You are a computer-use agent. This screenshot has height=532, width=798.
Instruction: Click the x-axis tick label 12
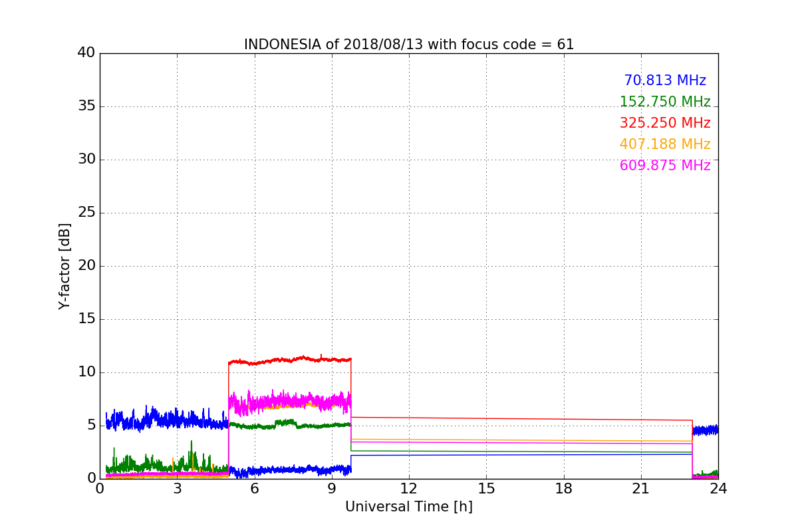pyautogui.click(x=409, y=488)
